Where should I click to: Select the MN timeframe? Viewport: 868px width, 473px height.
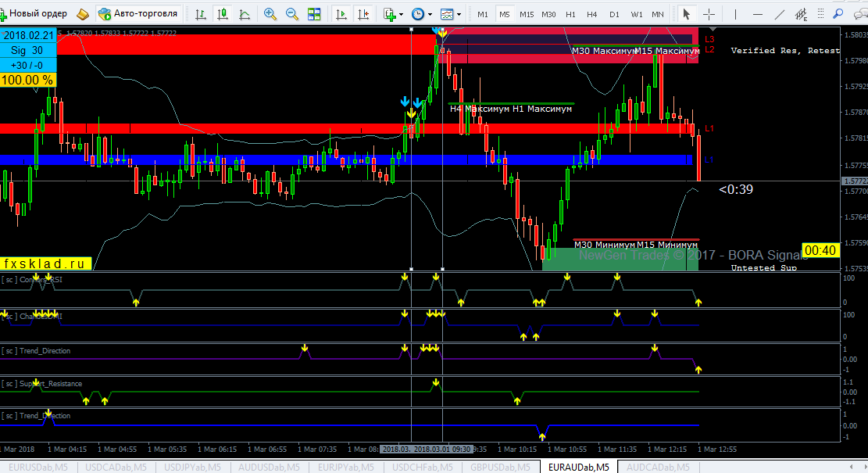click(x=658, y=14)
